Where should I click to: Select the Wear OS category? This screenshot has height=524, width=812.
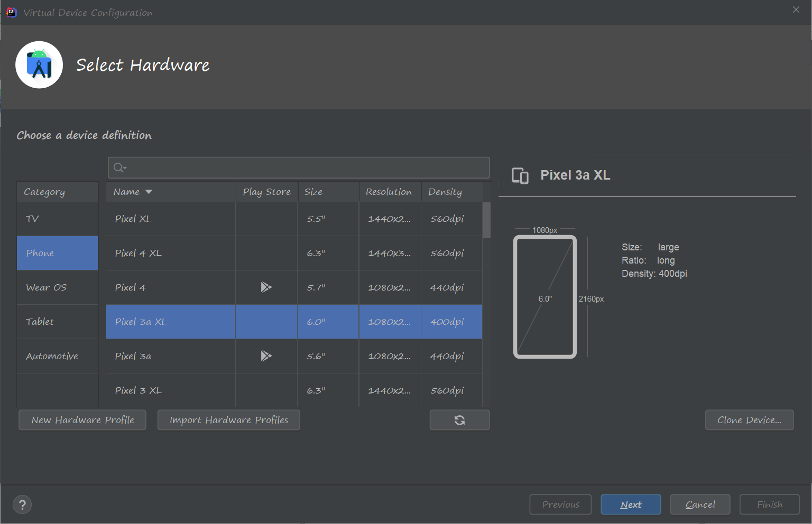tap(58, 287)
